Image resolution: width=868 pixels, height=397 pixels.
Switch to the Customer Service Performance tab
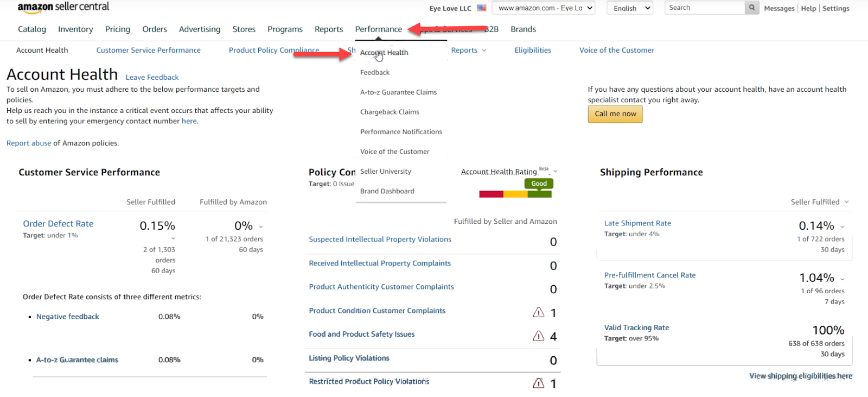point(149,51)
